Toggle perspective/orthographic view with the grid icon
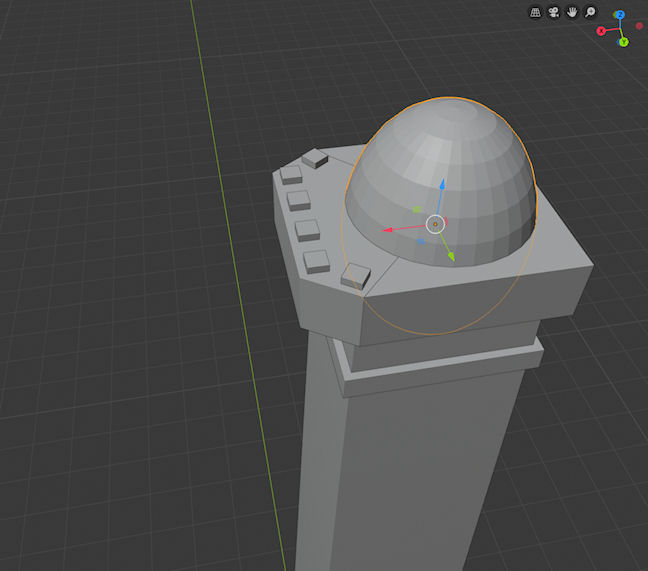 535,12
